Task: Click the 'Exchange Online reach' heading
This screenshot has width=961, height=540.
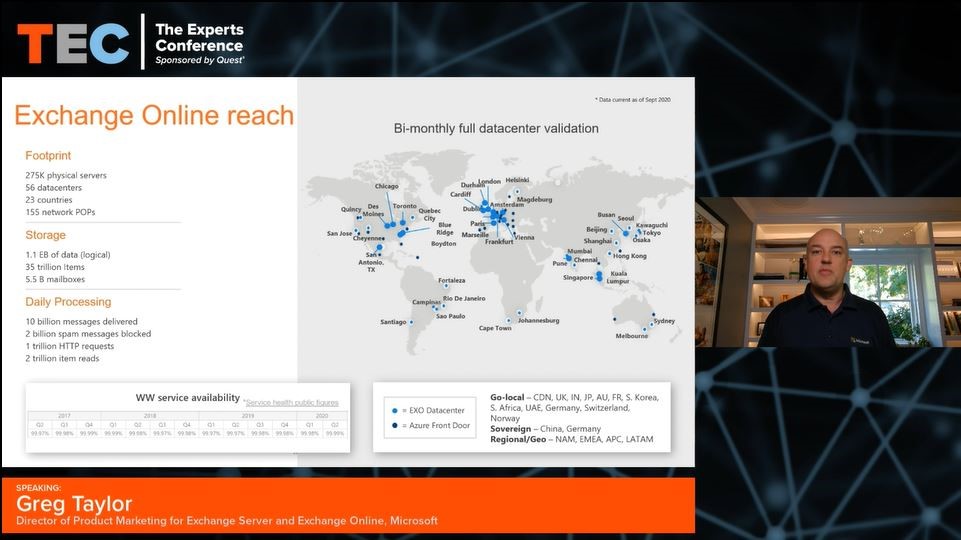Action: 154,115
